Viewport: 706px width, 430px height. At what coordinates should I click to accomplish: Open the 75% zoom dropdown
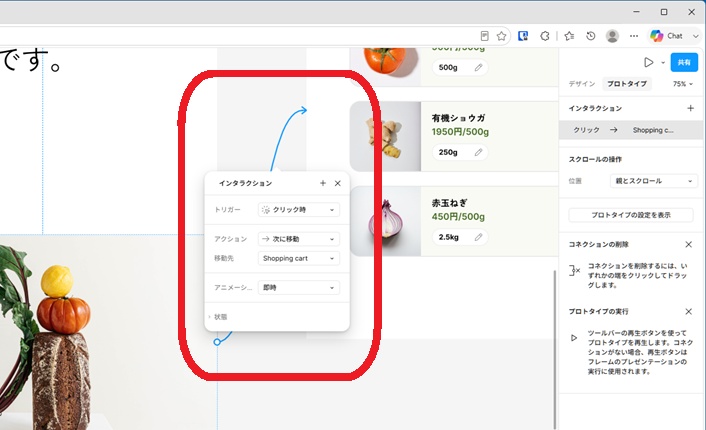tap(683, 84)
